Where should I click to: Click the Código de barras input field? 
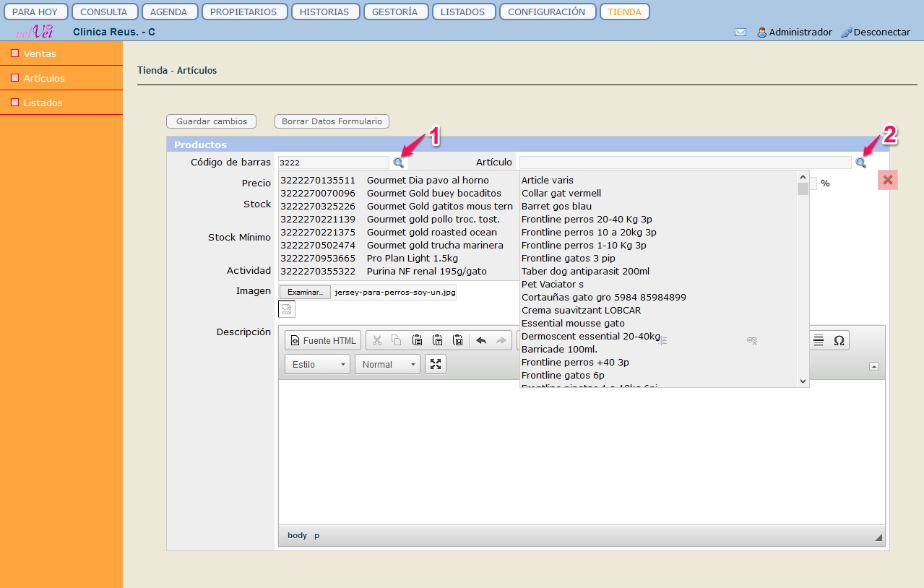[334, 163]
